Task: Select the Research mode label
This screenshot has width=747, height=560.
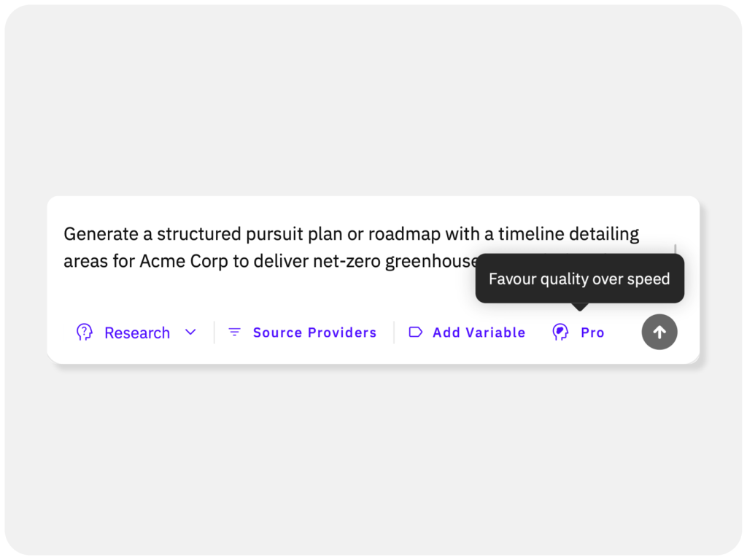Action: pos(137,333)
